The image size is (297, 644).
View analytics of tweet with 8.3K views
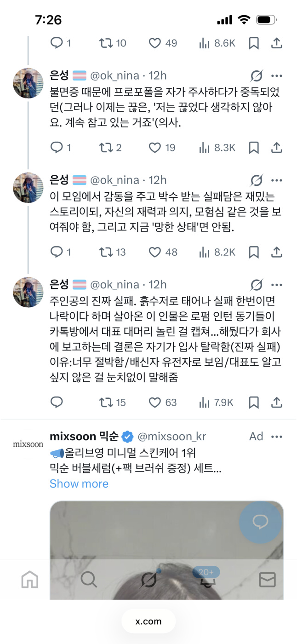pyautogui.click(x=217, y=148)
